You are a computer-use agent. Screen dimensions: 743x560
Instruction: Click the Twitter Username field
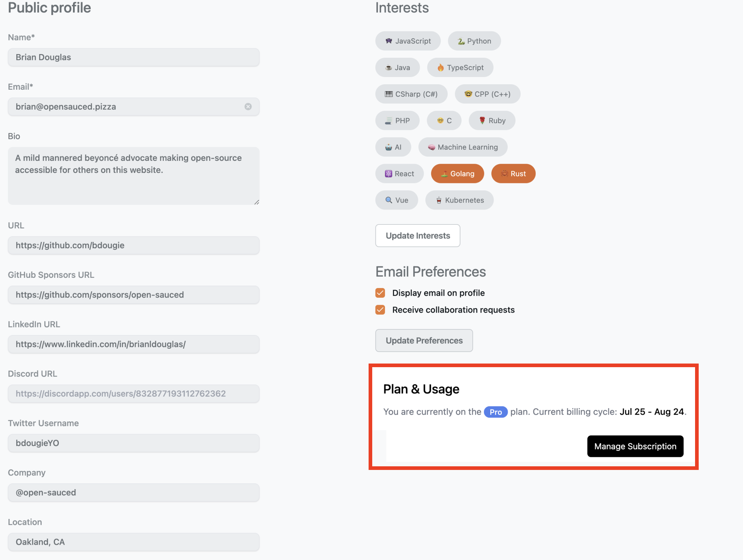(133, 443)
